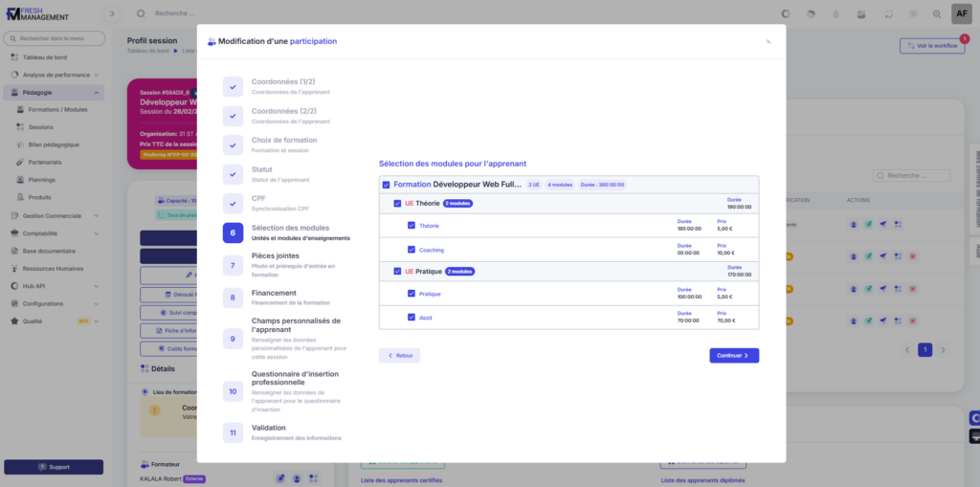The image size is (980, 487).
Task: Select the step 8 Financement icon
Action: tap(233, 298)
